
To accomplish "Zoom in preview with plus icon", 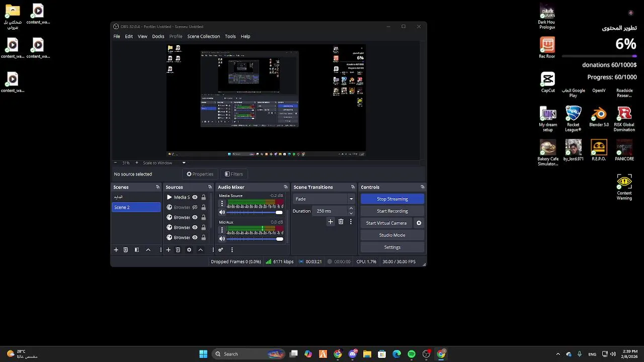I will coord(136,163).
